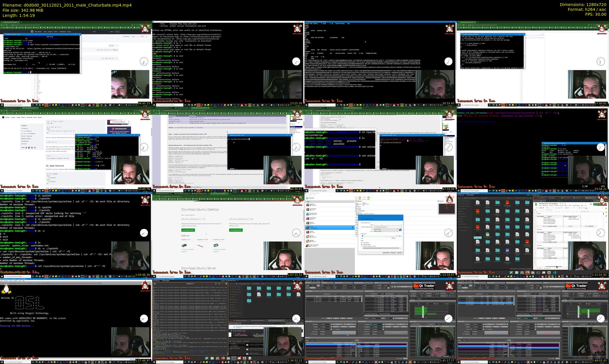Click hamburger menu icon on highlighted VM row
This screenshot has height=364, width=609.
(x=352, y=227)
